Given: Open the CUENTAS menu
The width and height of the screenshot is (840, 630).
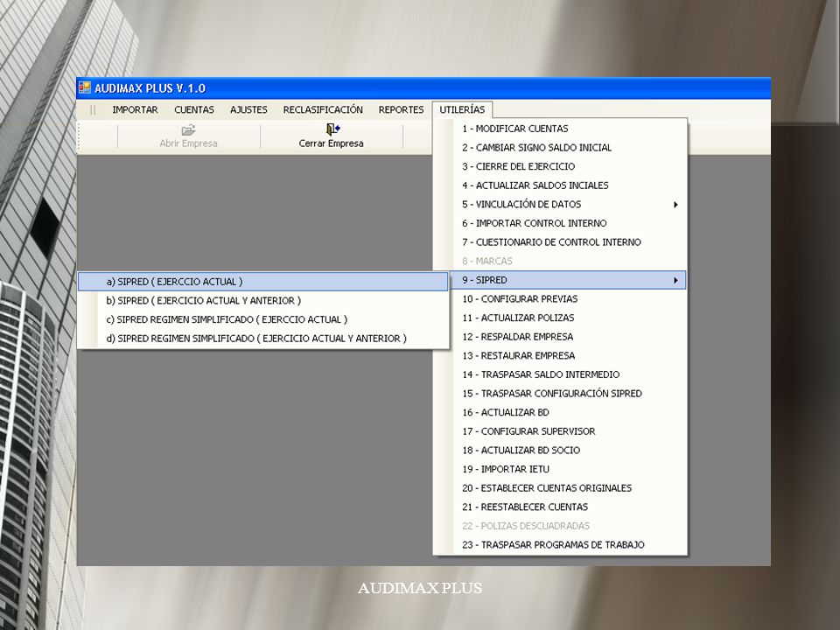Looking at the screenshot, I should pyautogui.click(x=194, y=110).
